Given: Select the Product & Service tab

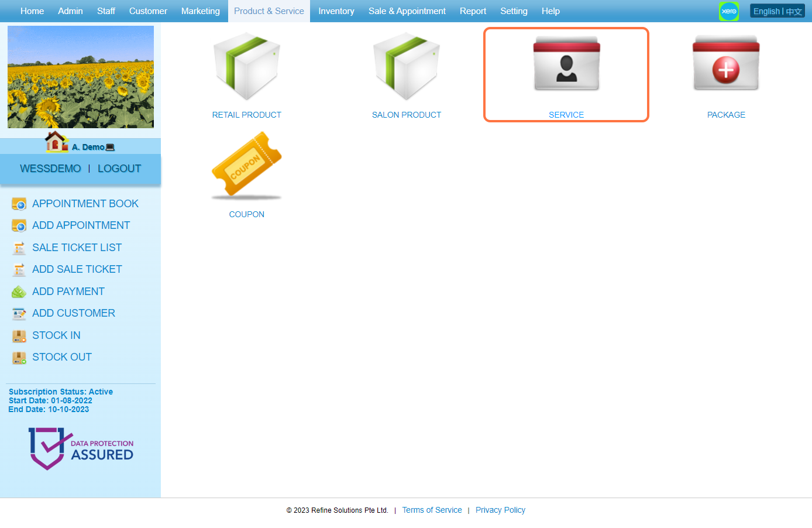Looking at the screenshot, I should pos(269,11).
